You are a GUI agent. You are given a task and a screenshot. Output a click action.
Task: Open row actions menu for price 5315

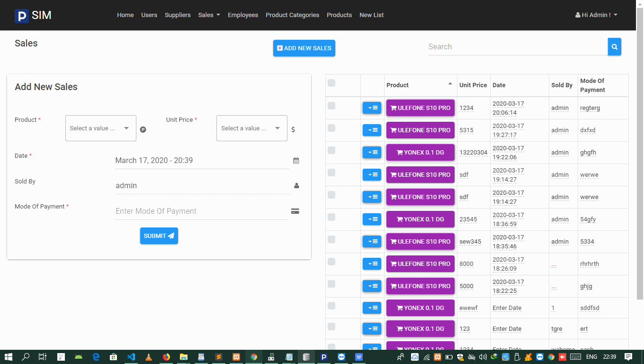coord(372,130)
